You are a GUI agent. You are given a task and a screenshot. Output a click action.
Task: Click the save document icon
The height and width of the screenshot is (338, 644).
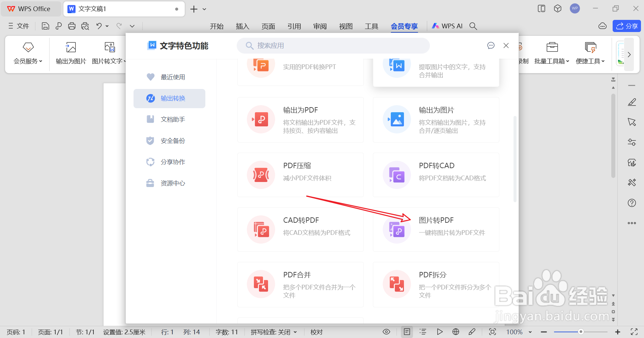coord(46,26)
